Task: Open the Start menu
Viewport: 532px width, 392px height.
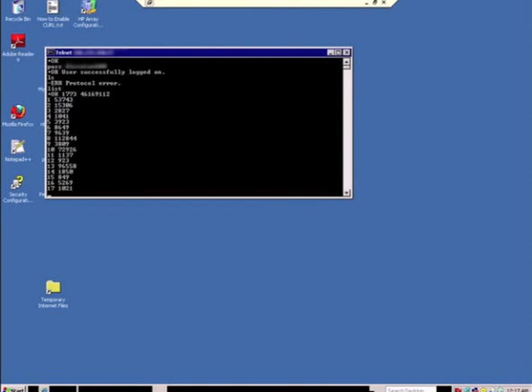Action: [x=13, y=389]
